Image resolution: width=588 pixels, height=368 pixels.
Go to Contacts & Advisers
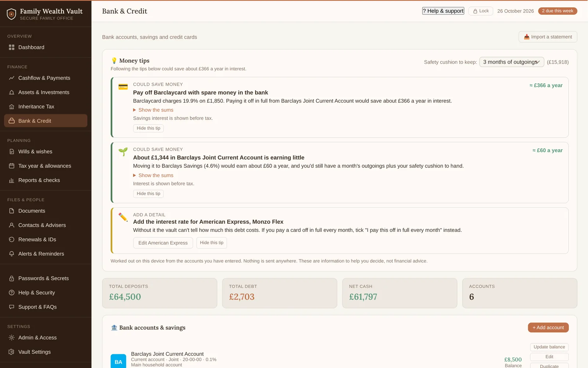[46, 225]
